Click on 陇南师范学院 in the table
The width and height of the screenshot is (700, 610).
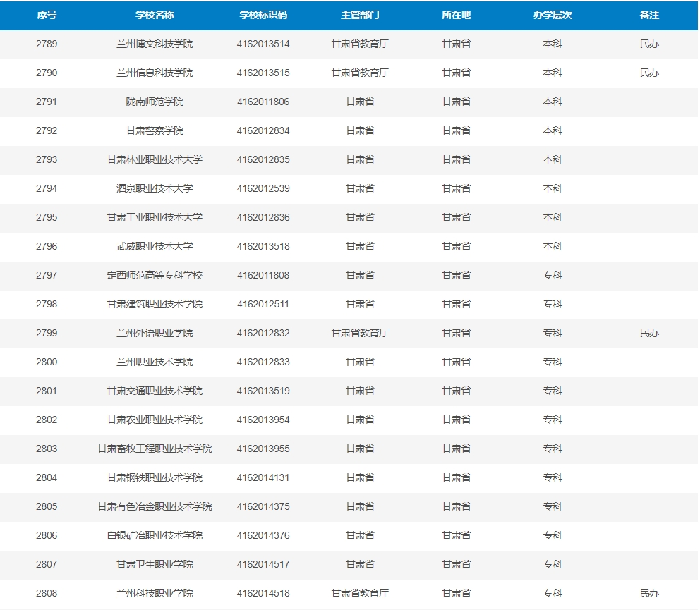155,102
